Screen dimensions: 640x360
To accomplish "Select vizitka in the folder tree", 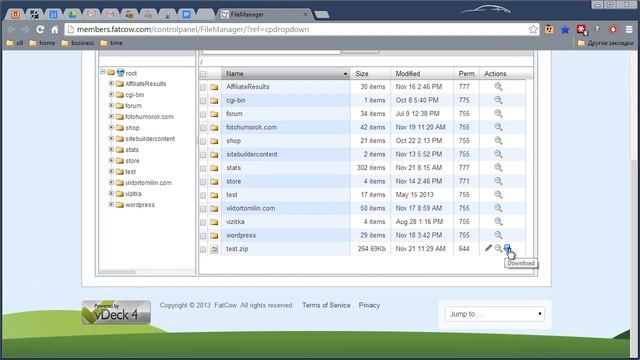I will click(x=133, y=194).
